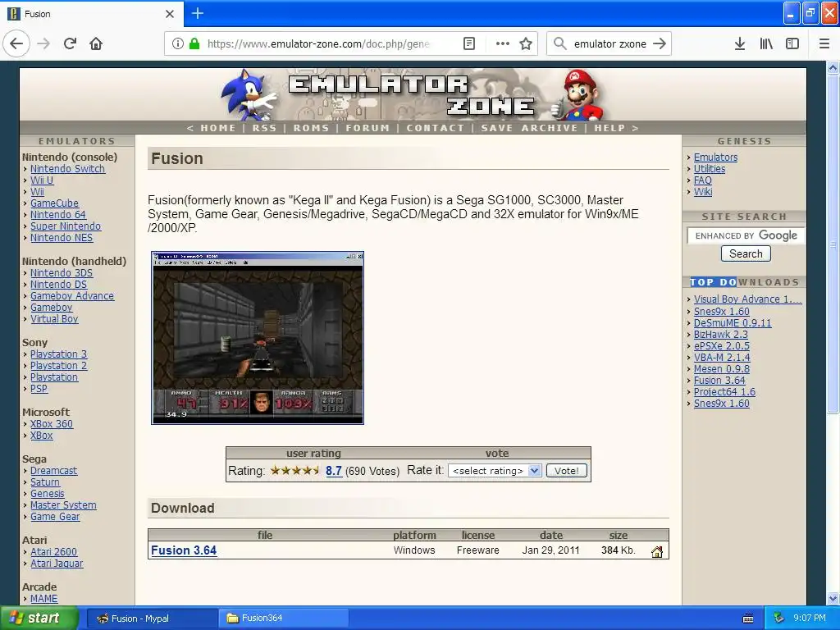Image resolution: width=840 pixels, height=630 pixels.
Task: Open CONTACT in the site navigation bar
Action: click(x=435, y=128)
